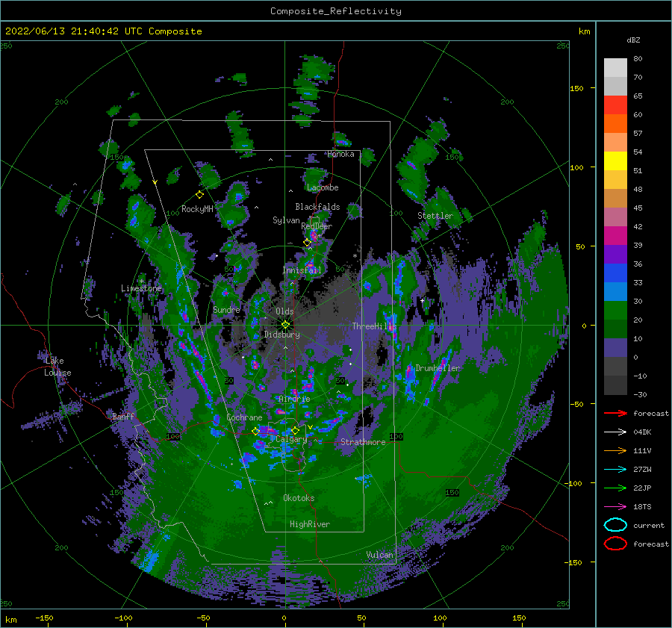Select the orange 111V arrow icon

click(615, 450)
